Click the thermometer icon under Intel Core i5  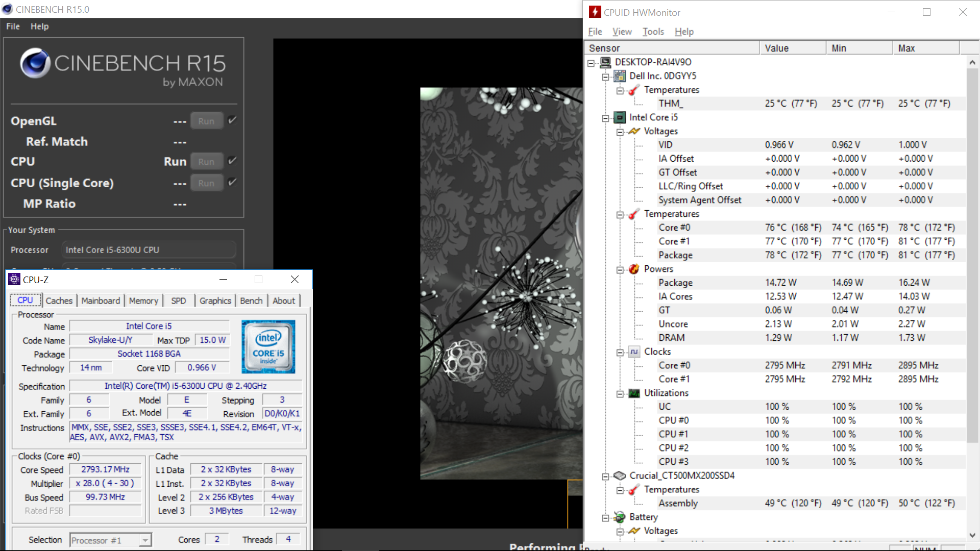pyautogui.click(x=634, y=214)
